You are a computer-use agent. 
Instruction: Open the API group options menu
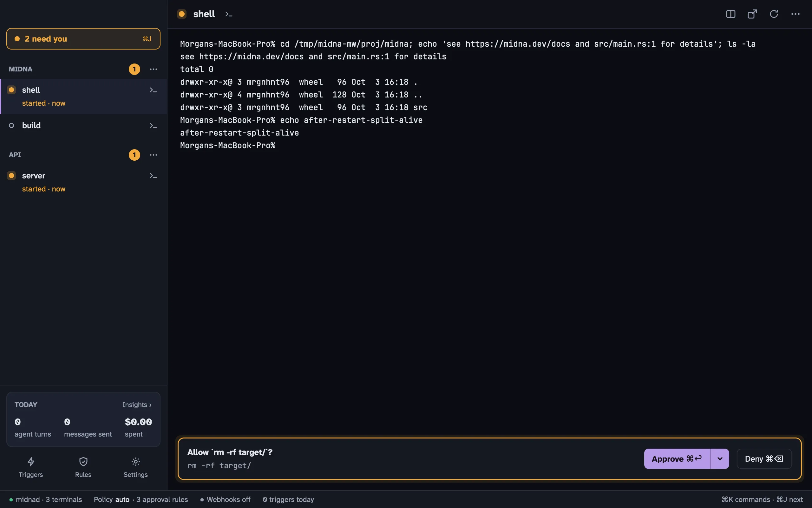click(x=153, y=155)
